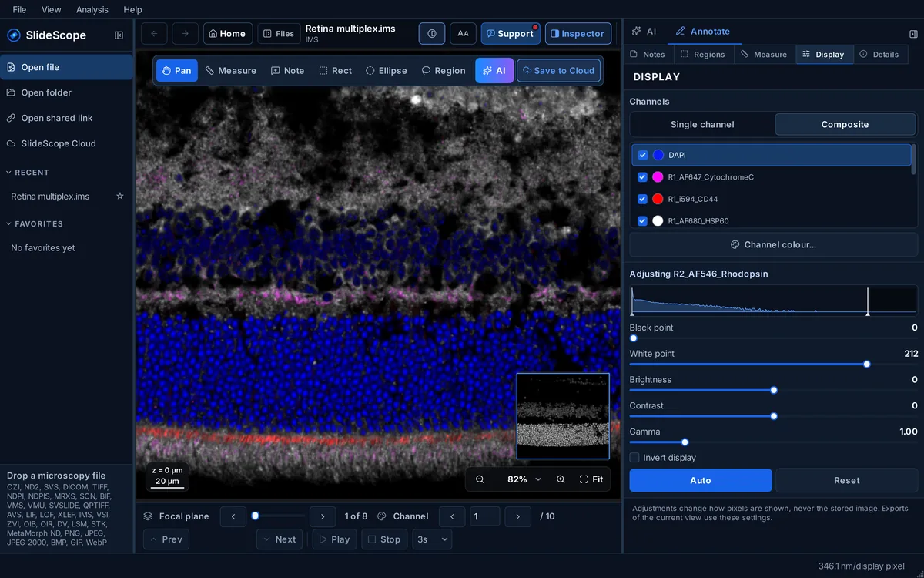The image size is (924, 578).
Task: Collapse the right panel icon
Action: 913,34
